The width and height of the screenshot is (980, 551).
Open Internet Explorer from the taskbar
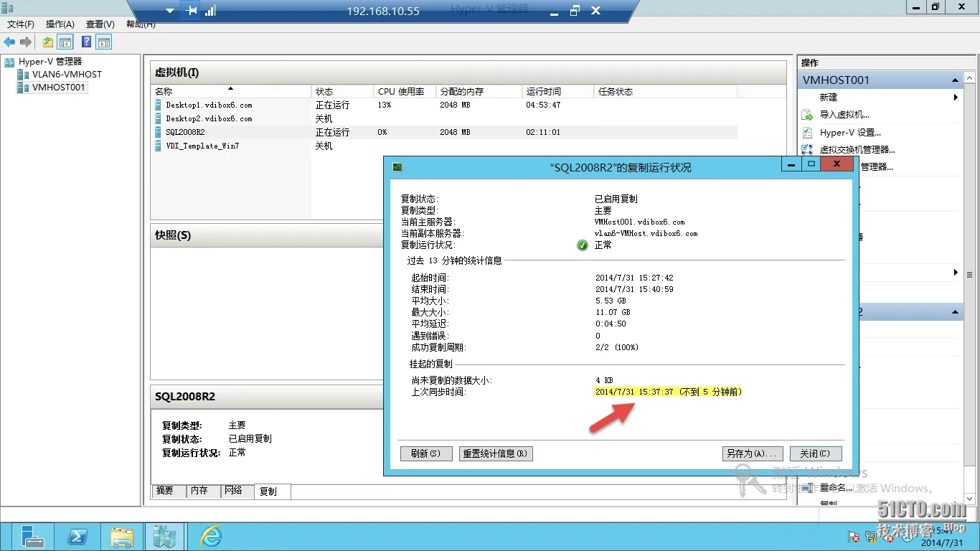(x=210, y=537)
